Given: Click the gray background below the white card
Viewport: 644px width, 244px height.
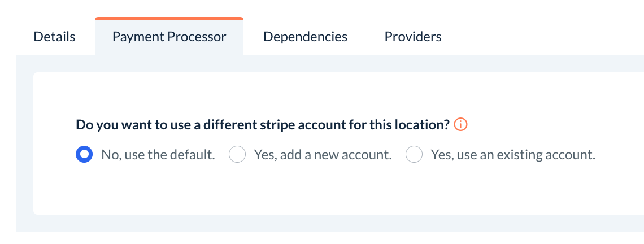Looking at the screenshot, I should (x=339, y=223).
